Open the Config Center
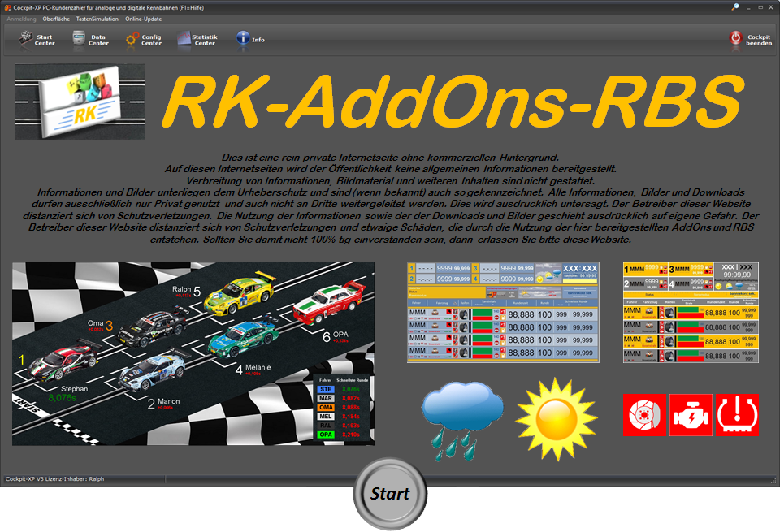The image size is (780, 532). pos(144,40)
